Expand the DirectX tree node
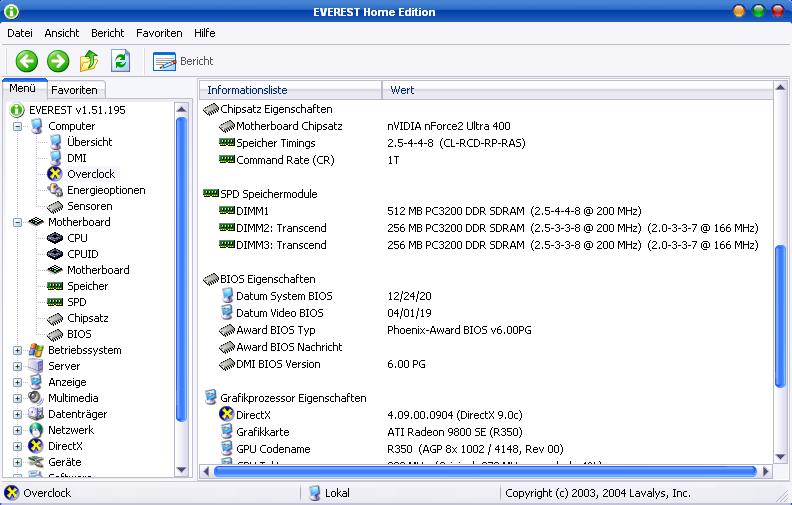Screen dimensions: 792x505 click(x=17, y=446)
